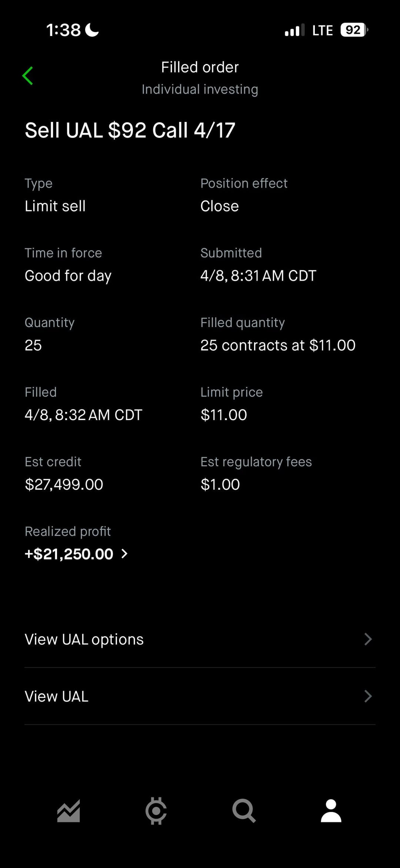Viewport: 400px width, 868px height.
Task: Expand realized profit details chevron
Action: (125, 554)
